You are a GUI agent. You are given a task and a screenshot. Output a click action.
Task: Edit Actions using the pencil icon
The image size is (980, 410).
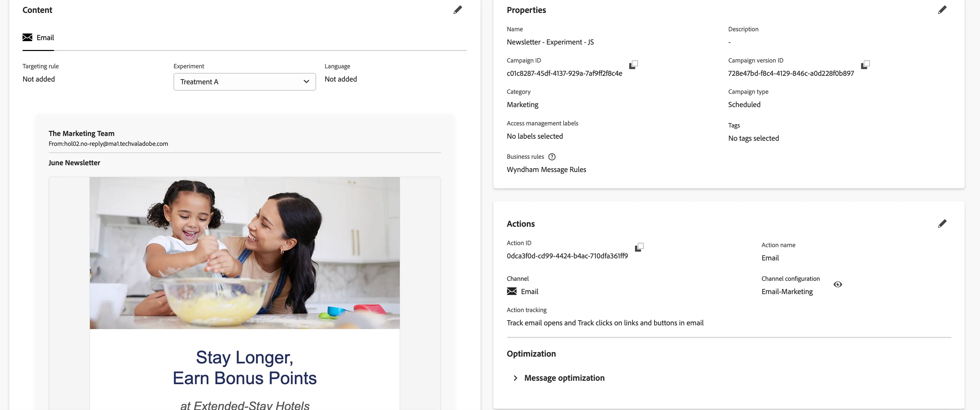pos(942,223)
